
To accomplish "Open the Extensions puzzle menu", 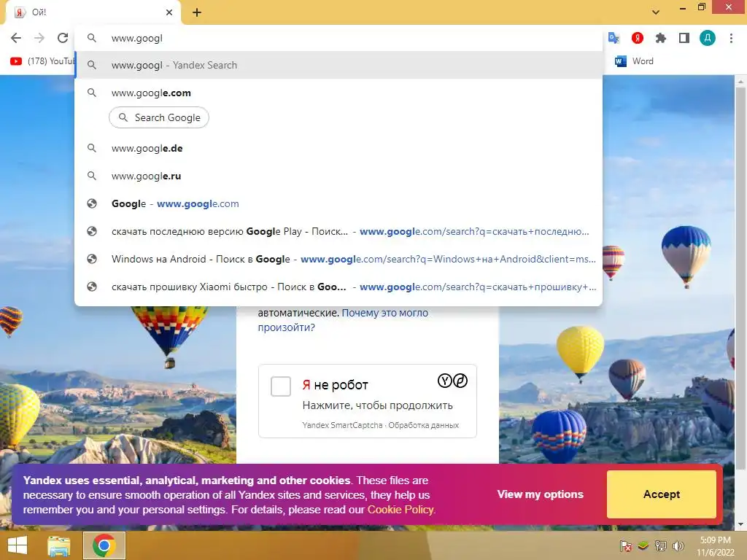I will 660,38.
